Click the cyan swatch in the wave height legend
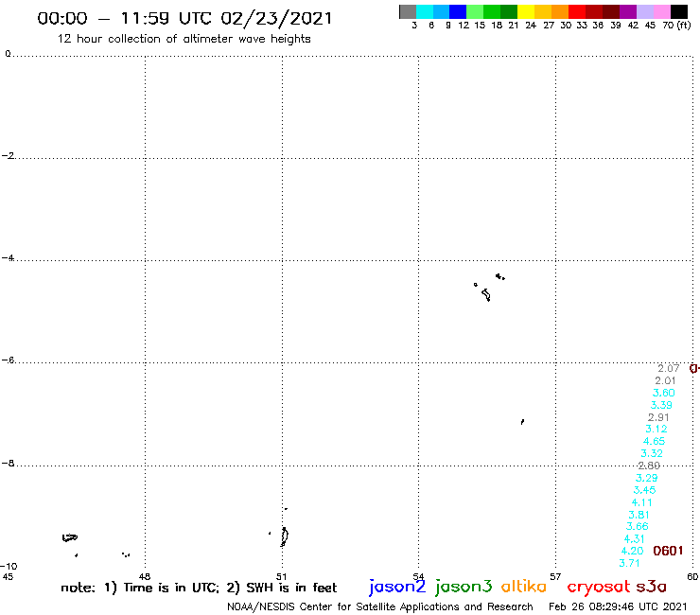The height and width of the screenshot is (615, 700). point(425,11)
